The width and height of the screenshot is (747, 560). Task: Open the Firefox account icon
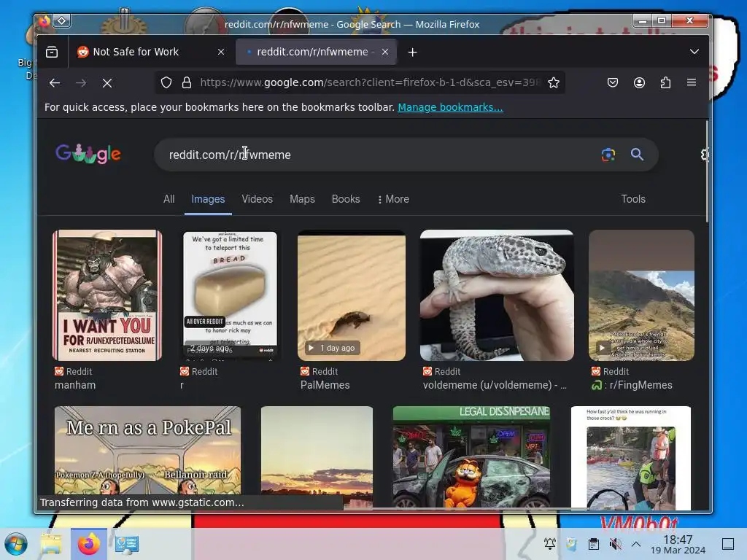point(639,83)
